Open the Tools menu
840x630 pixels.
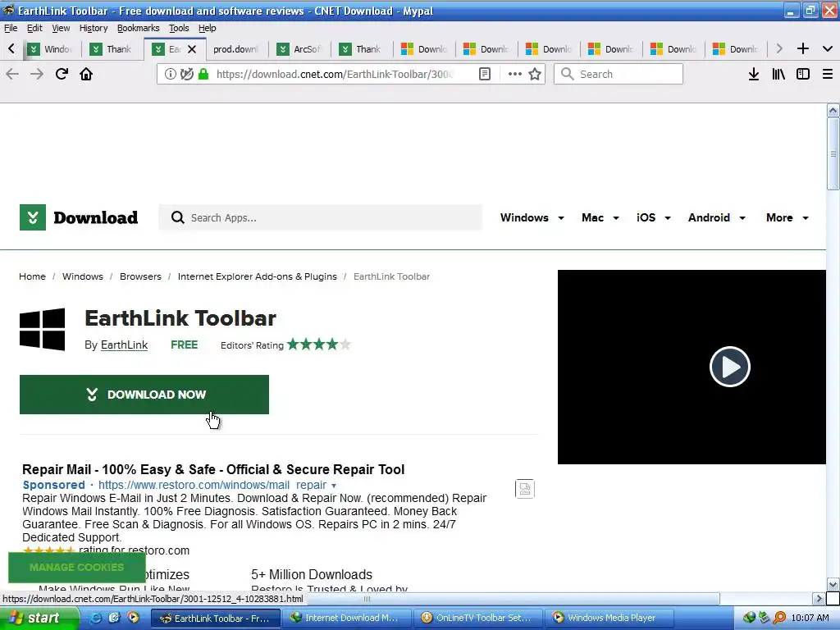coord(179,28)
